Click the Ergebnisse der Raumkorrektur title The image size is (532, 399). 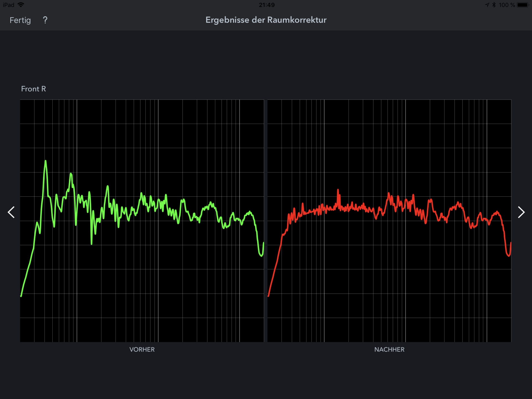point(266,20)
